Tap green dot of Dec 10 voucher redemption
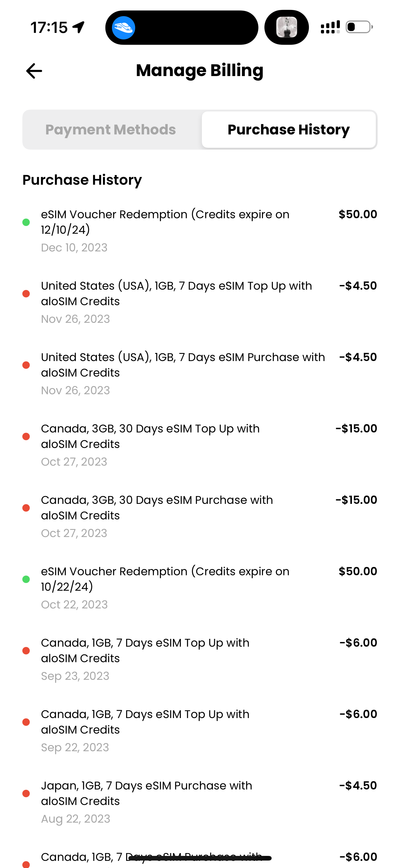 (x=26, y=222)
